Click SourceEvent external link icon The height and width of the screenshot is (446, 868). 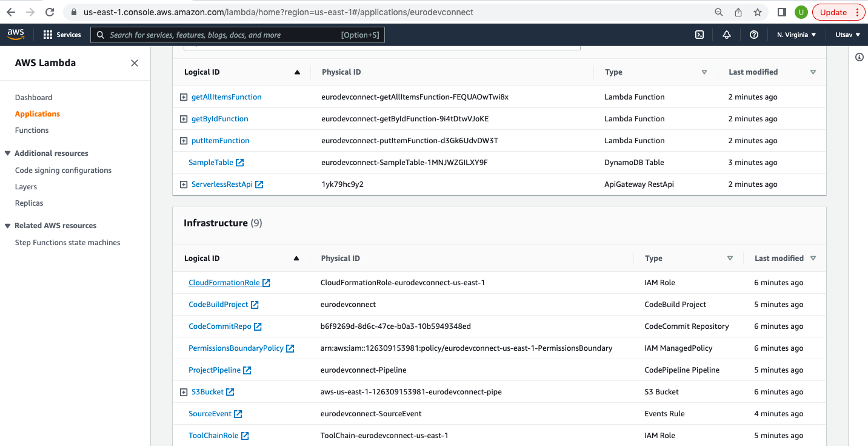238,414
